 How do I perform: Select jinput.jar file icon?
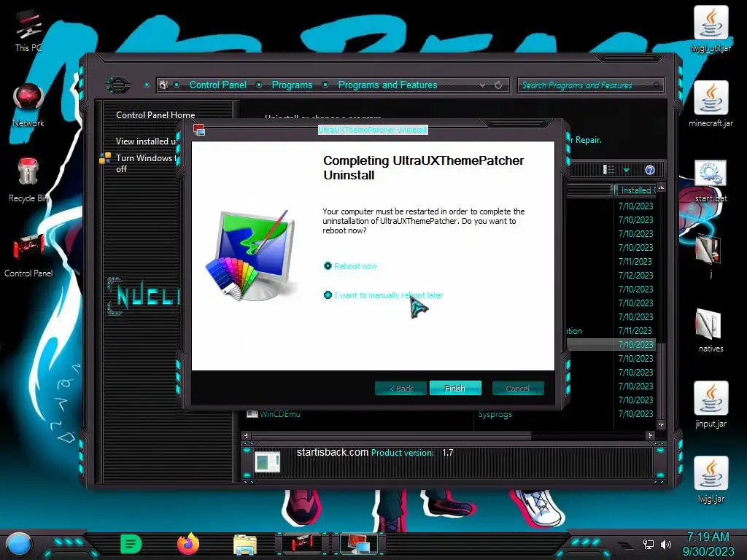click(711, 405)
